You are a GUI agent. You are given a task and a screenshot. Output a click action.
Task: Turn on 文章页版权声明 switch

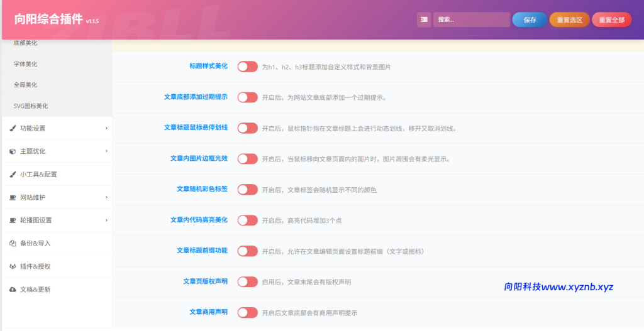click(x=248, y=282)
